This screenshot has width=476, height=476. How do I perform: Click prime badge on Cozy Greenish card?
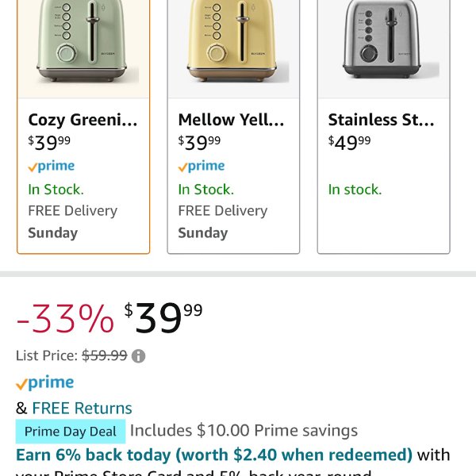pyautogui.click(x=52, y=167)
